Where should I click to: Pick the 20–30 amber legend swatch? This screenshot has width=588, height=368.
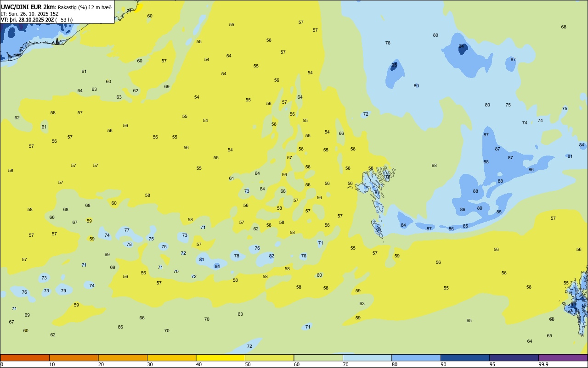tap(123, 357)
